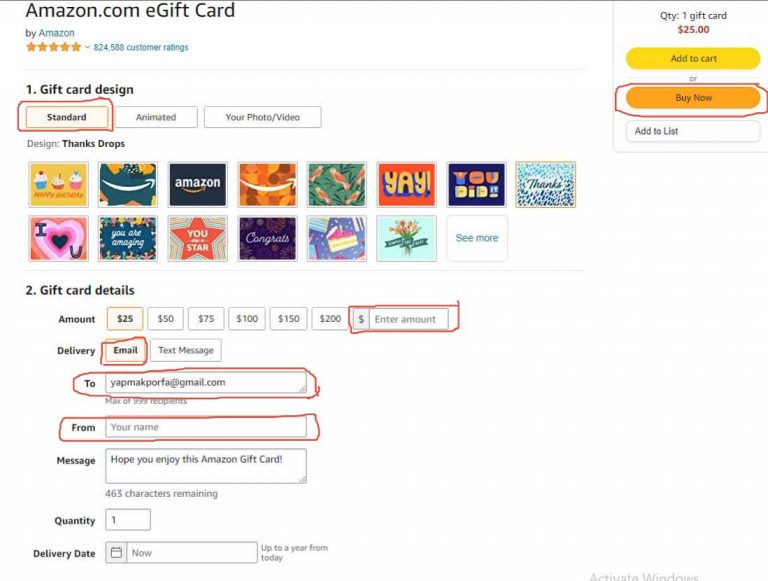Click the calendar icon for Delivery Date

(117, 552)
